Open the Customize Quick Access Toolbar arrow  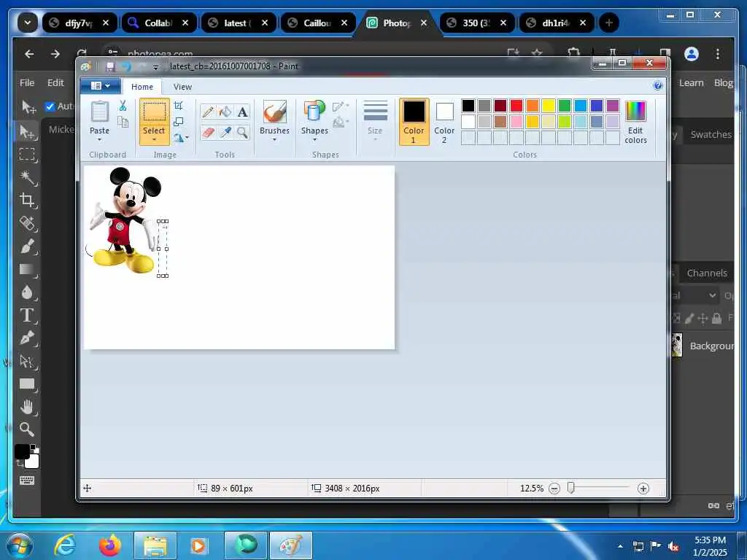pyautogui.click(x=155, y=67)
